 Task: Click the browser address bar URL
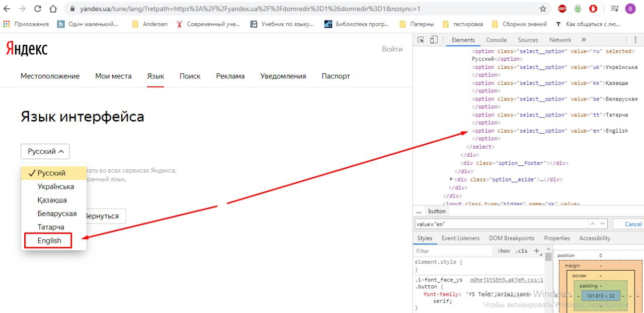249,9
